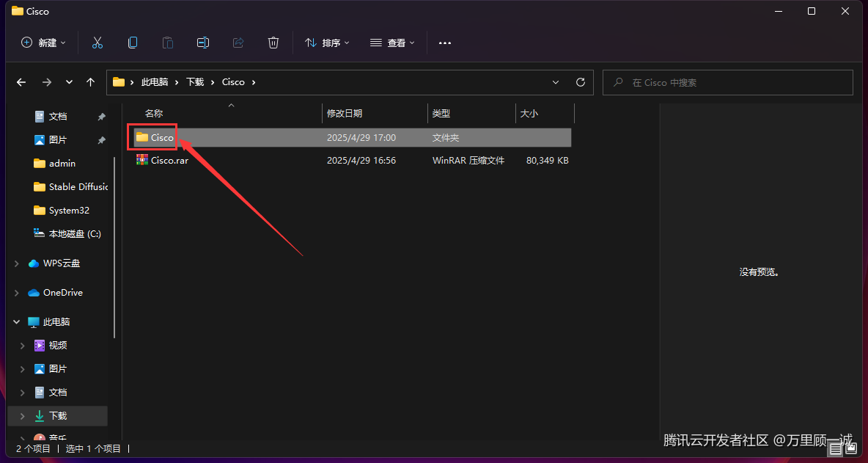Click the Share icon in toolbar
The height and width of the screenshot is (463, 868).
click(238, 43)
